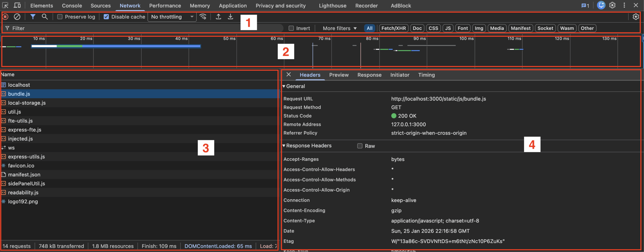Stop recording network log
The width and height of the screenshot is (644, 252).
point(5,17)
